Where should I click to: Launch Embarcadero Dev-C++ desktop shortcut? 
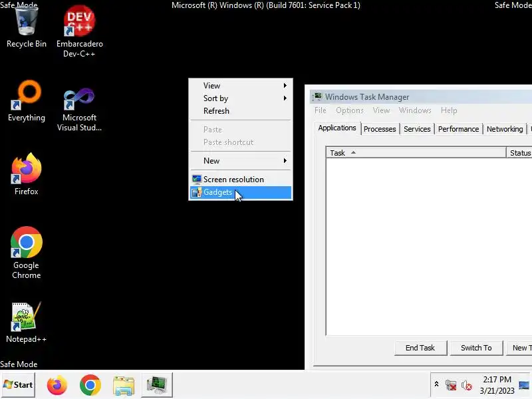pos(79,31)
